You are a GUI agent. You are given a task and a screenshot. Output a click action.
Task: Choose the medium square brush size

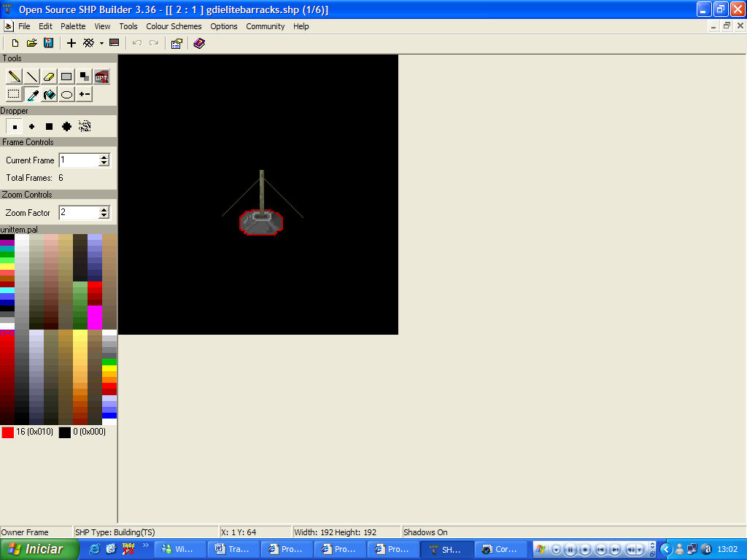pyautogui.click(x=49, y=127)
